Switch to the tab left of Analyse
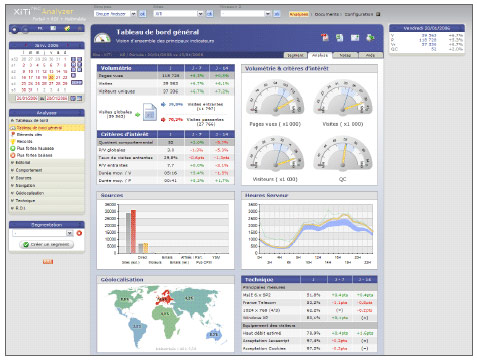This screenshot has width=477, height=362. click(295, 55)
